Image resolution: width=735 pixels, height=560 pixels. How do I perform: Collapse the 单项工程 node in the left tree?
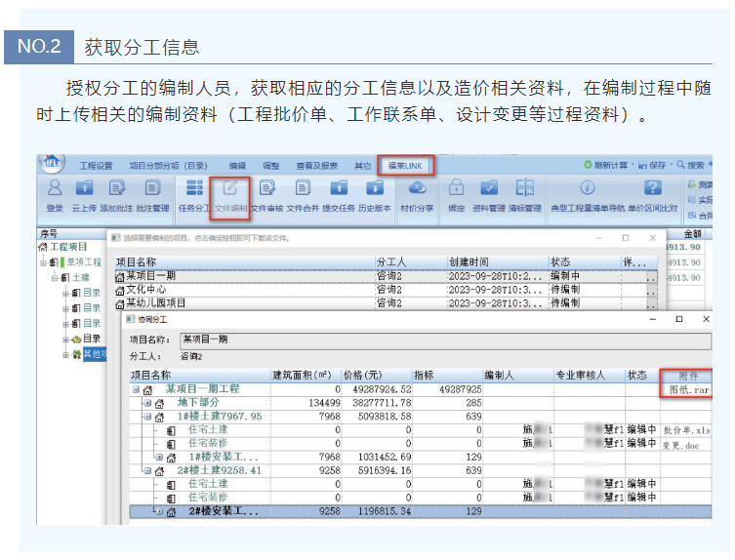(x=43, y=262)
